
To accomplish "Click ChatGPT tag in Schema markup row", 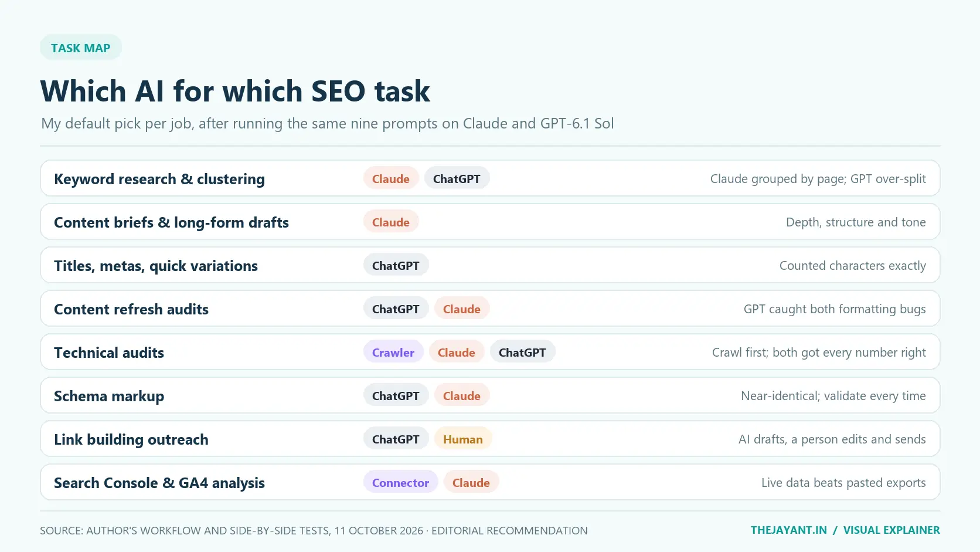I will coord(396,395).
